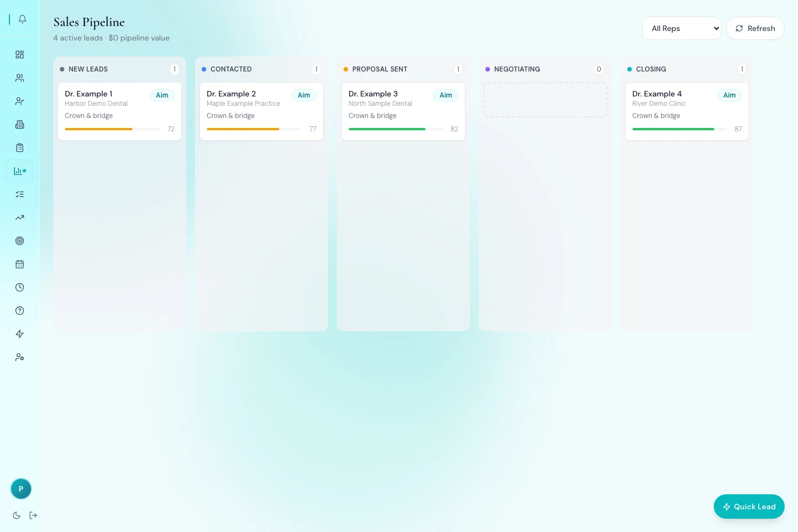The image size is (798, 532).
Task: Open the lightning bolt icon in sidebar
Action: coord(20,334)
